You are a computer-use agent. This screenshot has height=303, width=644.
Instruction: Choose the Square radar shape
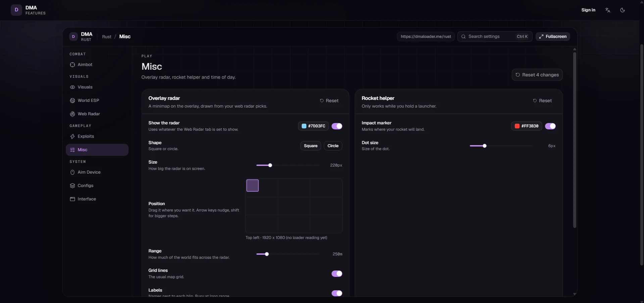311,146
